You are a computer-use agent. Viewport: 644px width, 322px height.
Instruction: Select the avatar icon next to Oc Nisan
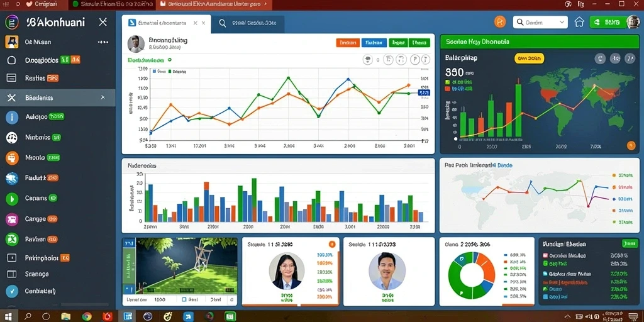[x=11, y=42]
